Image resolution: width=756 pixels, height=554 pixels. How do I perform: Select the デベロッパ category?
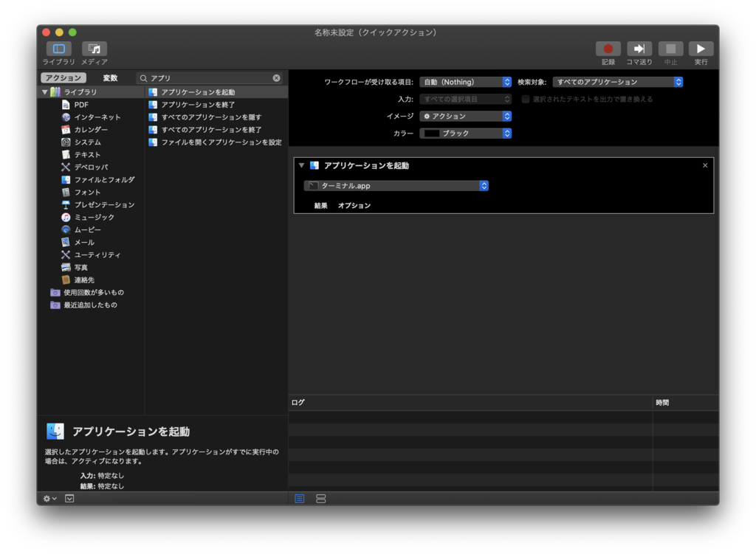pos(85,167)
